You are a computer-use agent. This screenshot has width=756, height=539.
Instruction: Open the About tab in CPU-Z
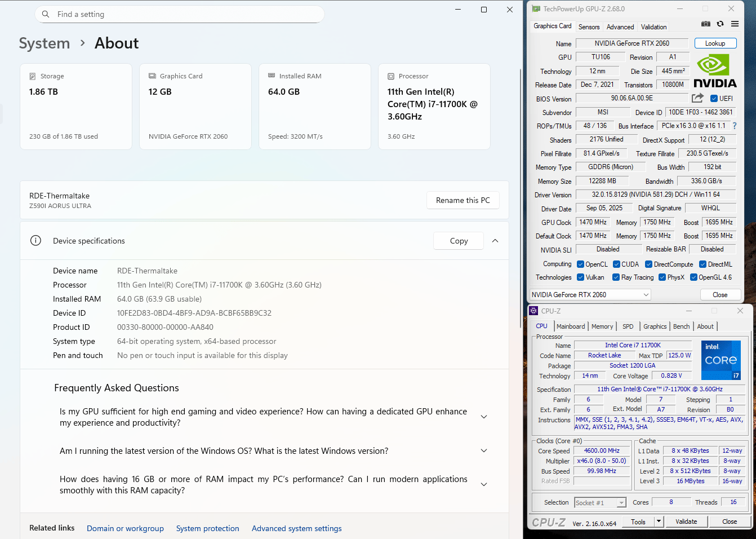705,326
